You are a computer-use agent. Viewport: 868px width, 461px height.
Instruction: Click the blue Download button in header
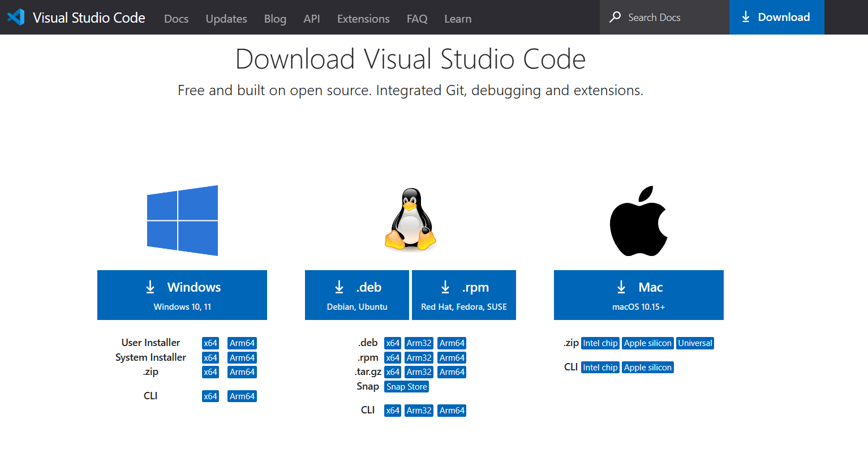(x=776, y=17)
